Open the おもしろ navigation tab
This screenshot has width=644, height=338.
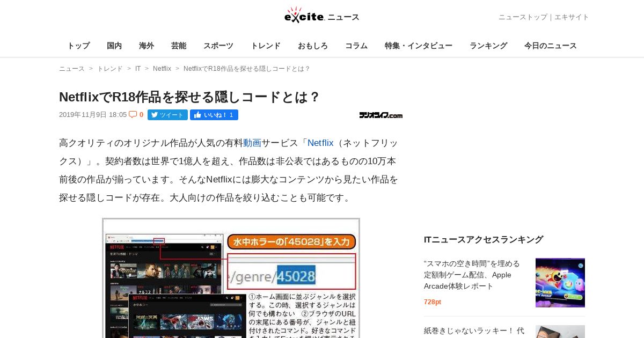pyautogui.click(x=313, y=46)
